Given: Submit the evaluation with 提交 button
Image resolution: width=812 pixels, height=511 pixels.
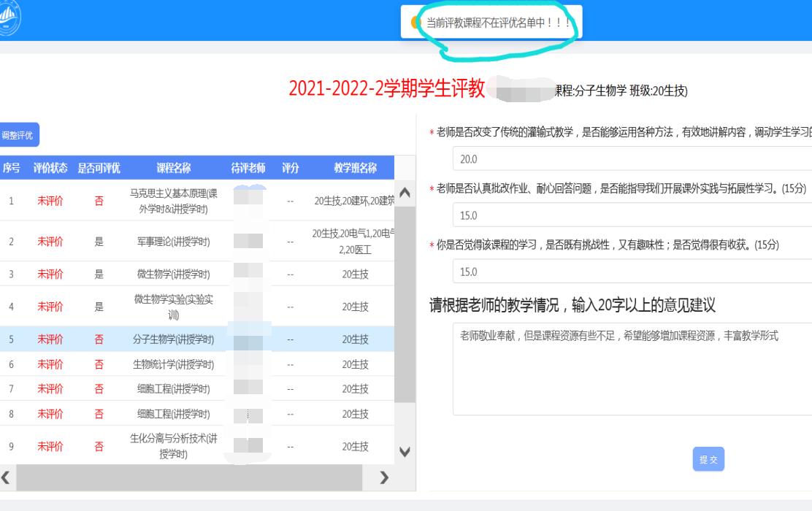Looking at the screenshot, I should point(708,459).
